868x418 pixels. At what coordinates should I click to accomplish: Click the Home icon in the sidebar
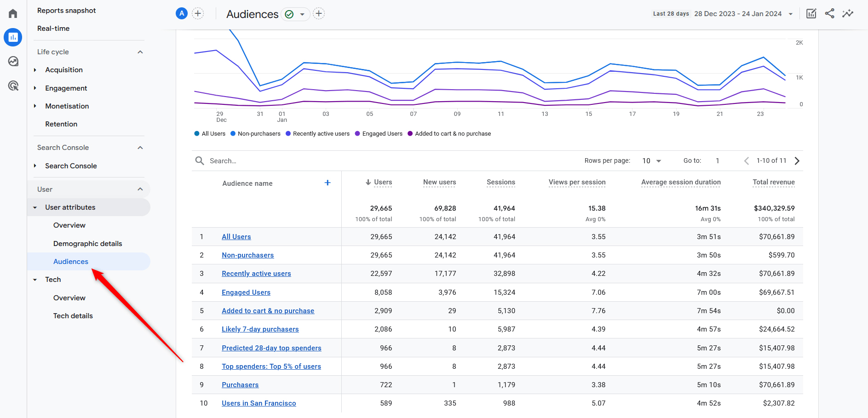(x=12, y=13)
